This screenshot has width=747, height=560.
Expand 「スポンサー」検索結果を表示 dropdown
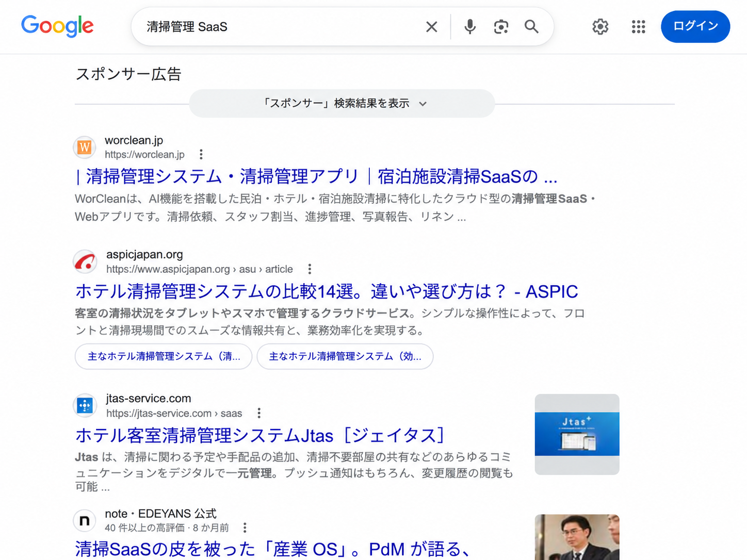click(342, 103)
